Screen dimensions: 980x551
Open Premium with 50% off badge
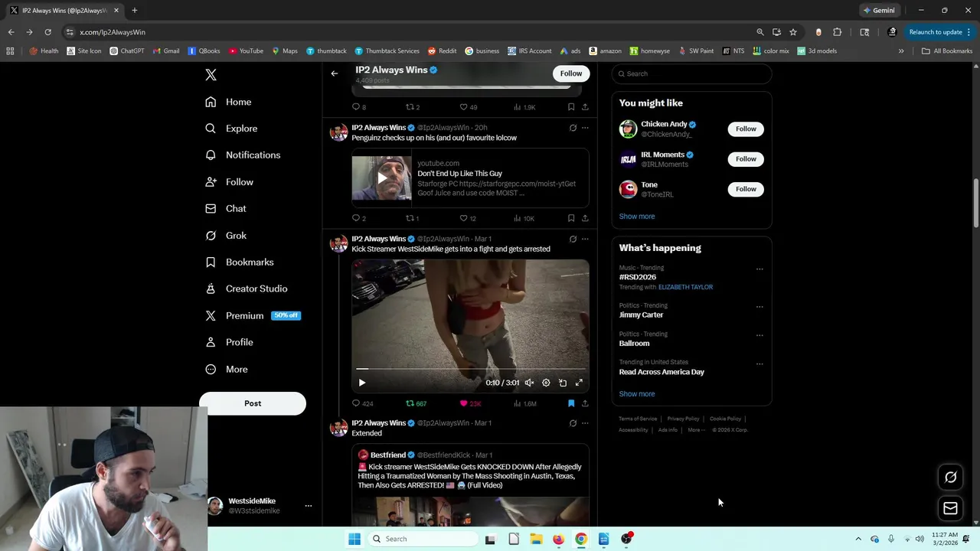click(x=253, y=315)
